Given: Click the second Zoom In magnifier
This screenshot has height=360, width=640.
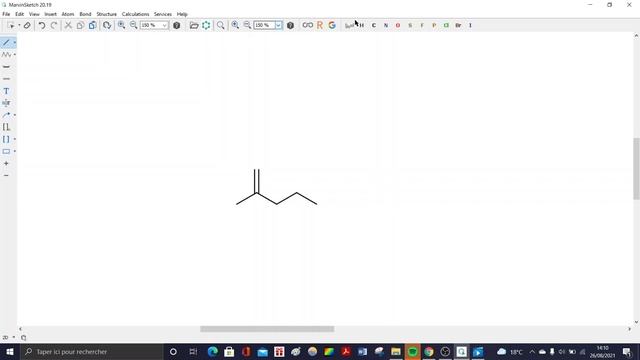Looking at the screenshot, I should pos(235,25).
